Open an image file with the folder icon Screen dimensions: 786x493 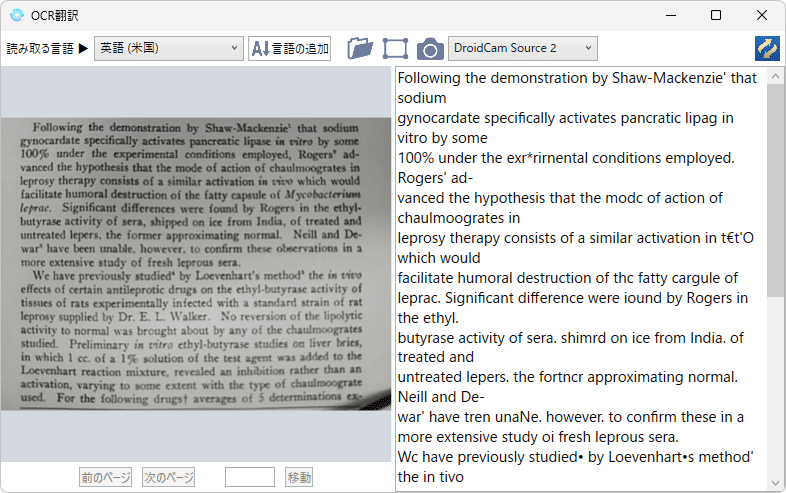pyautogui.click(x=360, y=48)
